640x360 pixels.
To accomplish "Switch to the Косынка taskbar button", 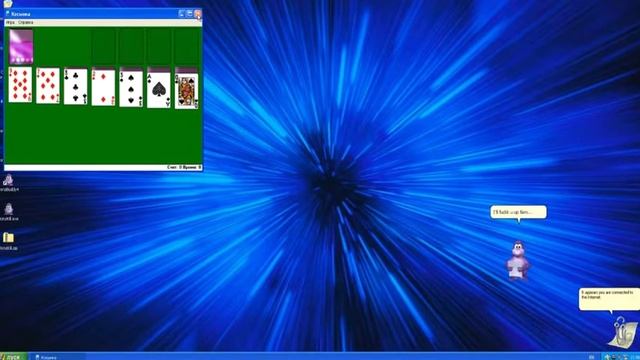I will [57, 357].
